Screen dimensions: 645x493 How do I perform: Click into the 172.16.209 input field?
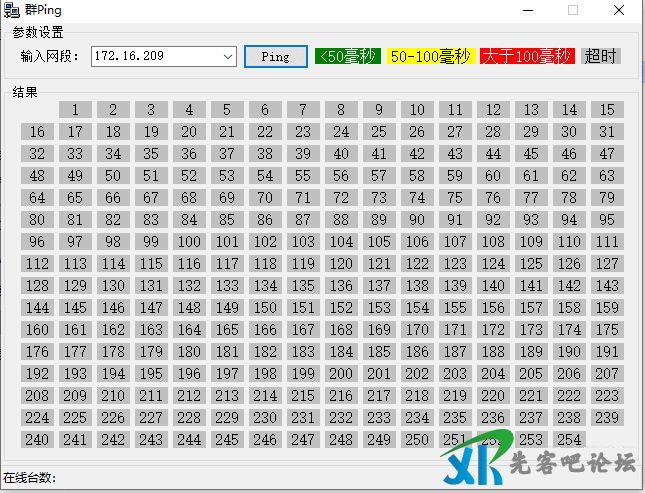coord(155,57)
